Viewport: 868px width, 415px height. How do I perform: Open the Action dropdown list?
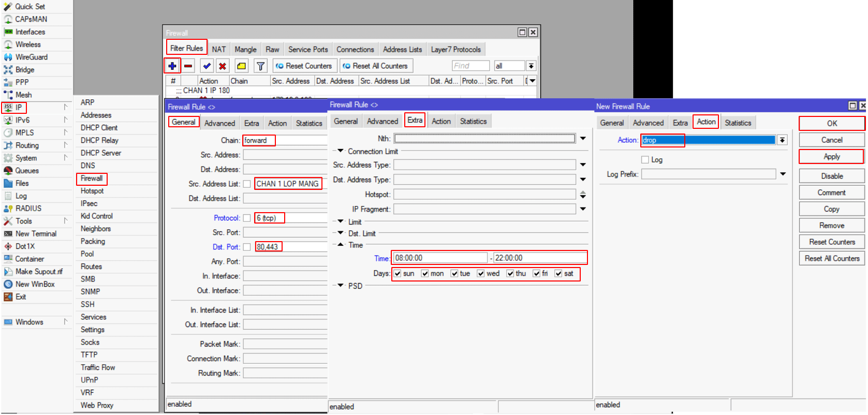(x=782, y=140)
